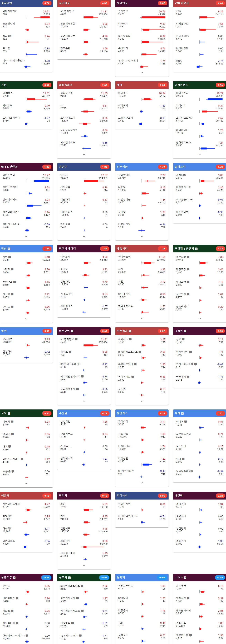Open the help icon on 비트코인 header
This screenshot has width=226, height=644.
coord(72,331)
